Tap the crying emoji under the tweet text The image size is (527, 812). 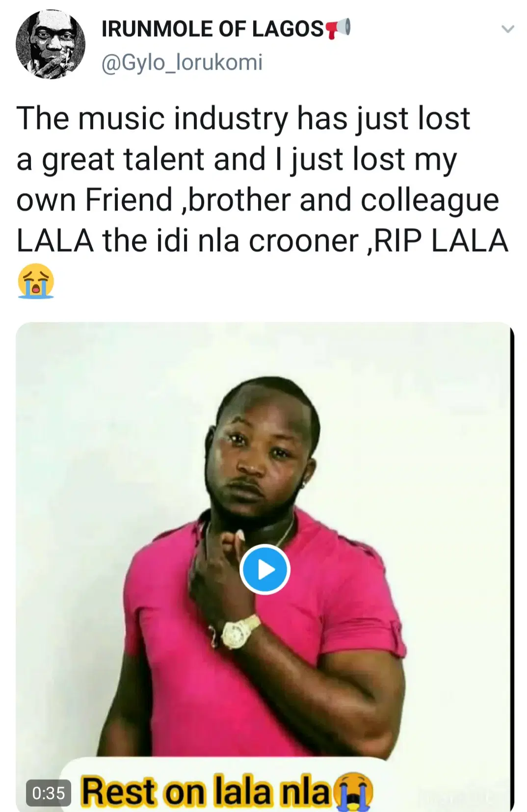point(35,281)
